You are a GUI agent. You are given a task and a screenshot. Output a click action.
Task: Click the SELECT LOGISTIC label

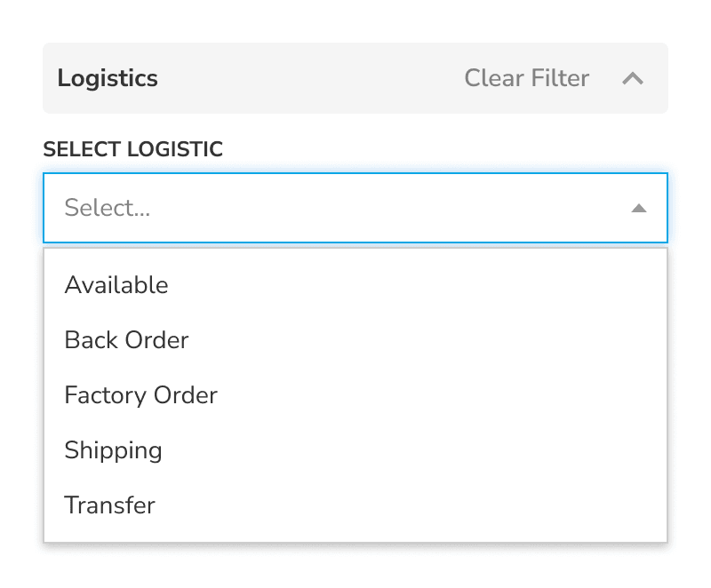pyautogui.click(x=133, y=149)
